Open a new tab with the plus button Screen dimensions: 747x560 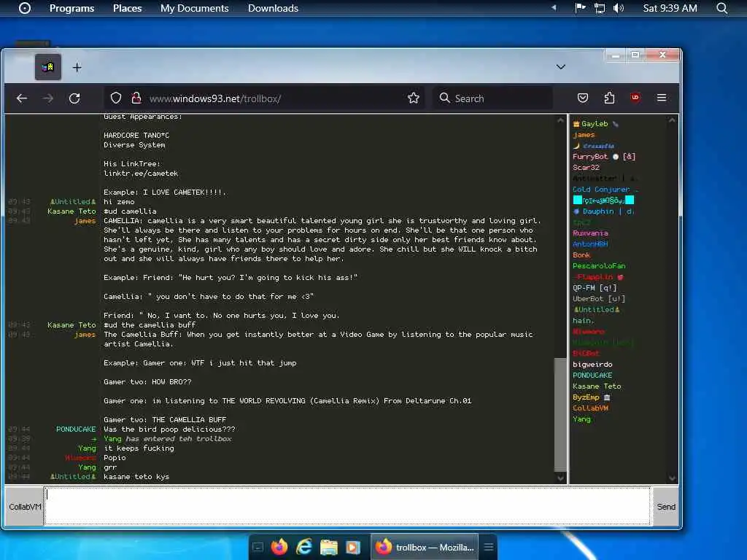77,68
